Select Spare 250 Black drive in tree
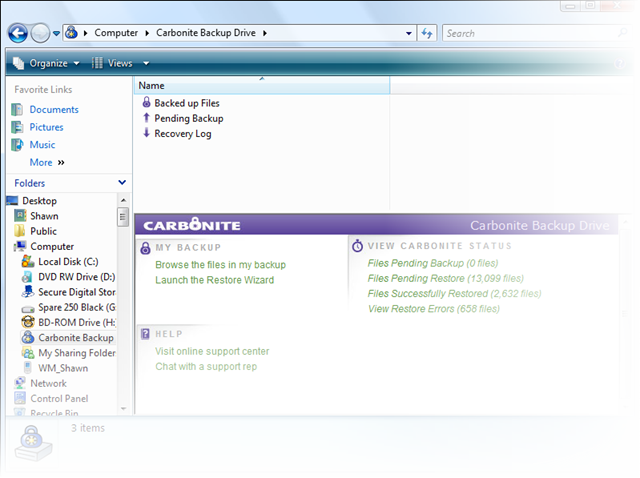 [x=77, y=307]
